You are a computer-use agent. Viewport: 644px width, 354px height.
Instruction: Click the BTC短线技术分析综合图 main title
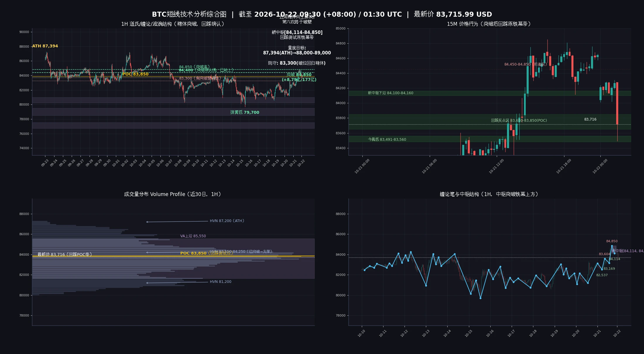189,14
